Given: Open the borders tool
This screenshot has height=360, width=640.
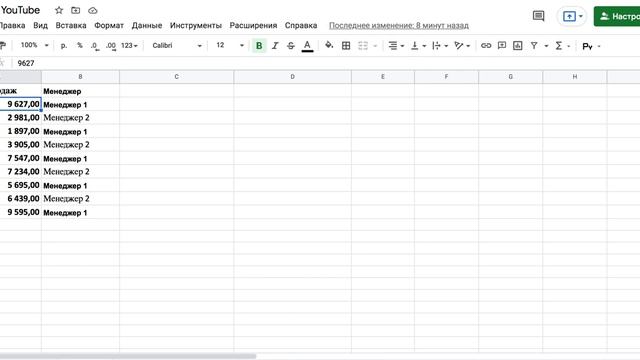Looking at the screenshot, I should [346, 46].
